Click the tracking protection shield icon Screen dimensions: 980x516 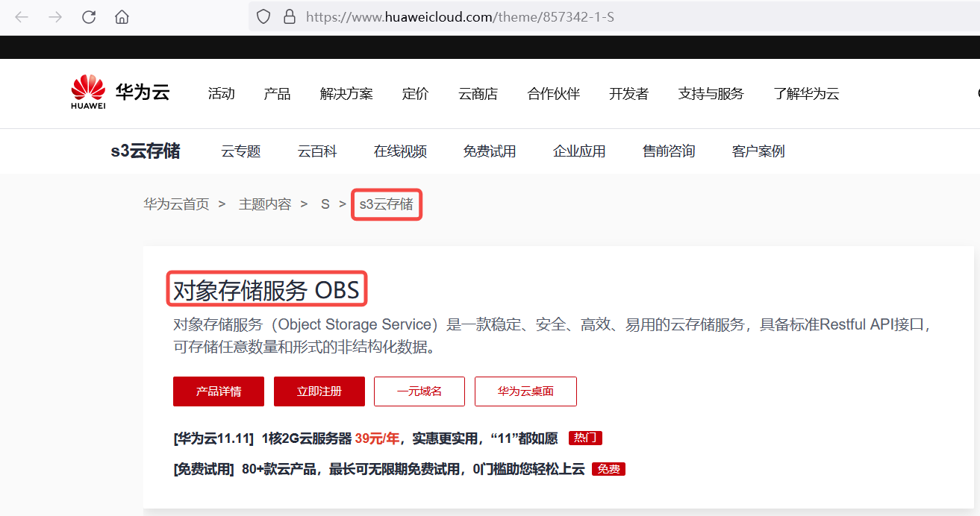coord(263,16)
